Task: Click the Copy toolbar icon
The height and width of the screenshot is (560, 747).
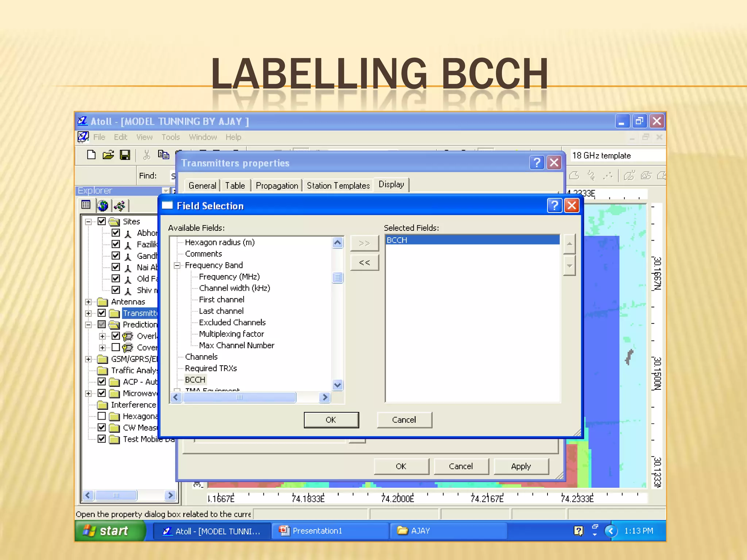Action: [163, 155]
